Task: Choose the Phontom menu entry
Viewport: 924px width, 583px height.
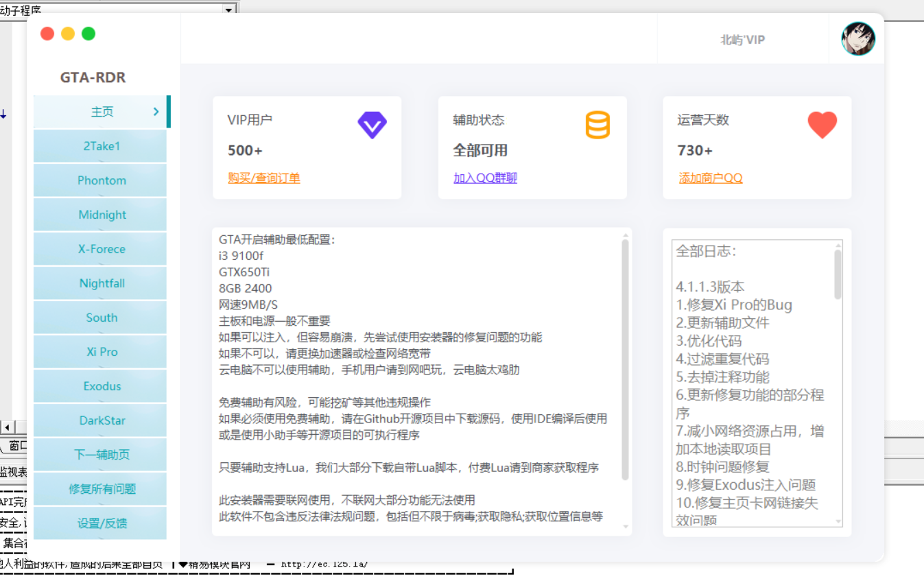Action: [x=100, y=180]
